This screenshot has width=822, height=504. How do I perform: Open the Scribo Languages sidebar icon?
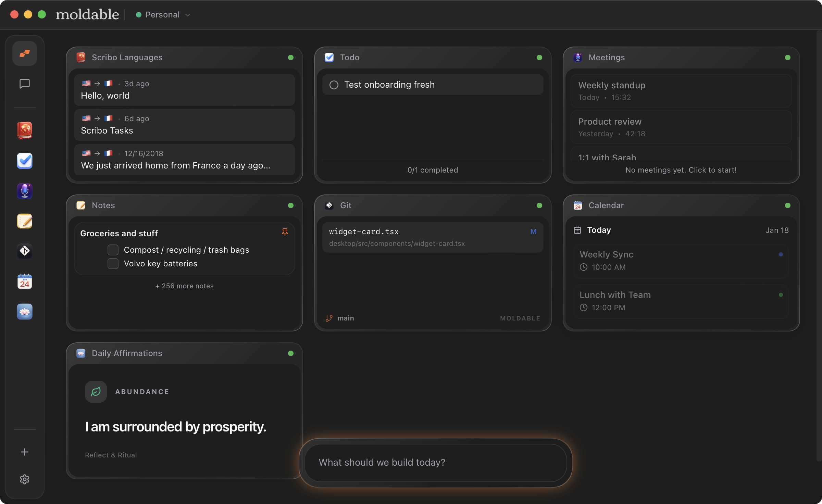25,130
